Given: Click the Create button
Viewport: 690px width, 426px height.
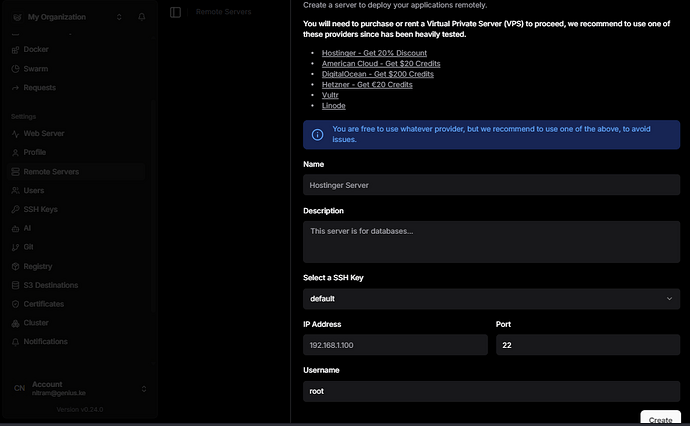Looking at the screenshot, I should 659,419.
